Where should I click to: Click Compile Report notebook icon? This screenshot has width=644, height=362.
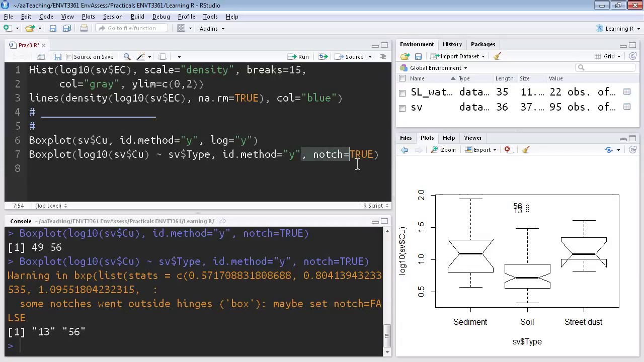(163, 57)
